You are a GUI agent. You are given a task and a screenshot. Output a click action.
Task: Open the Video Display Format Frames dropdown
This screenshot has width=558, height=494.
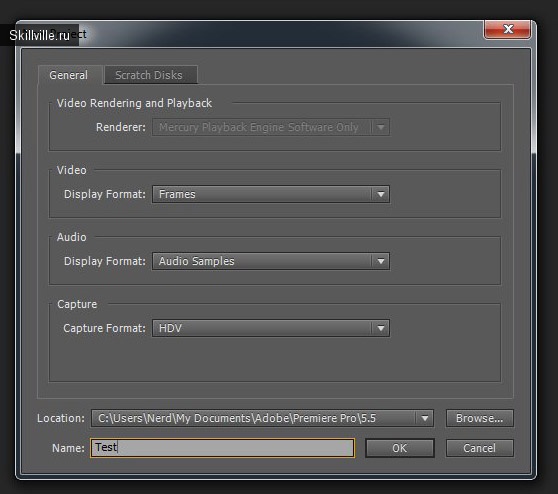(x=271, y=194)
